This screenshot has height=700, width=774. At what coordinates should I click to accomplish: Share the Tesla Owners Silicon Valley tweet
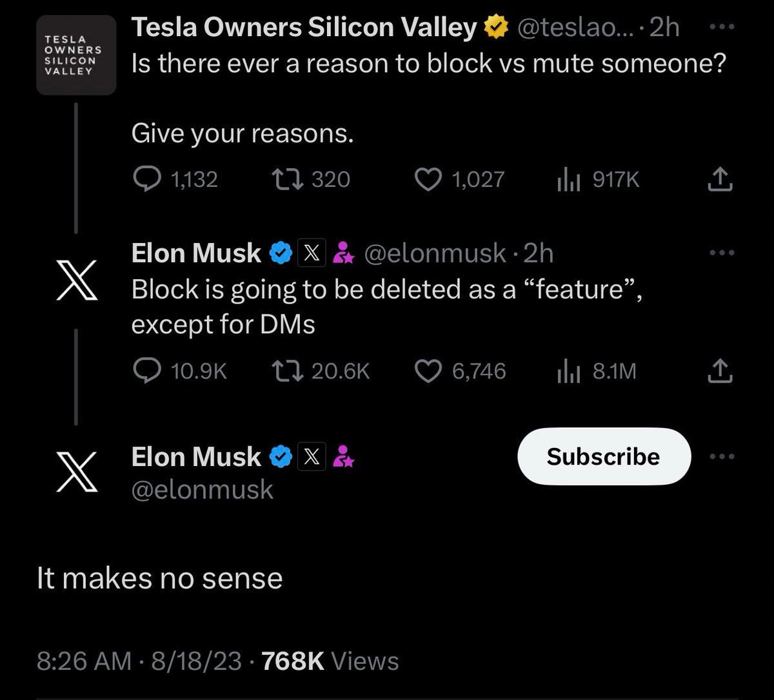pos(720,179)
